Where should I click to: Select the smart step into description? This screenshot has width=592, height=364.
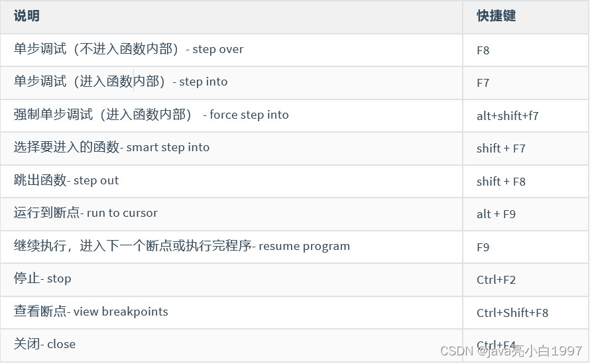pyautogui.click(x=111, y=147)
